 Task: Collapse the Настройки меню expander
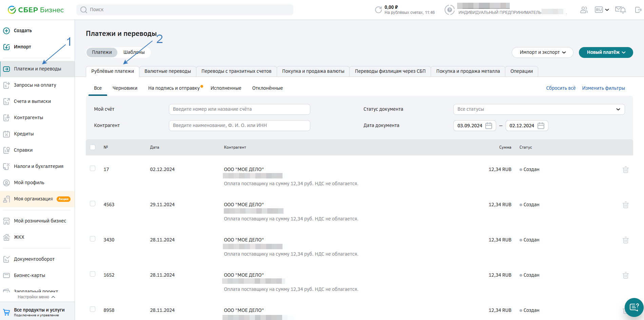pos(37,297)
